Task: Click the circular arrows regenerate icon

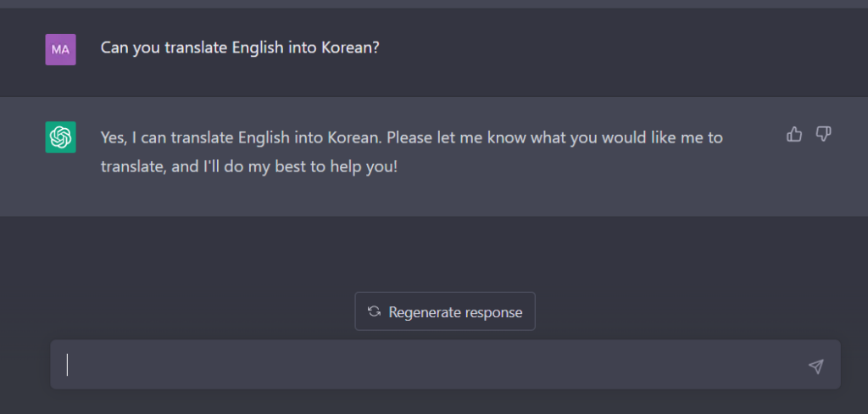Action: [x=374, y=311]
